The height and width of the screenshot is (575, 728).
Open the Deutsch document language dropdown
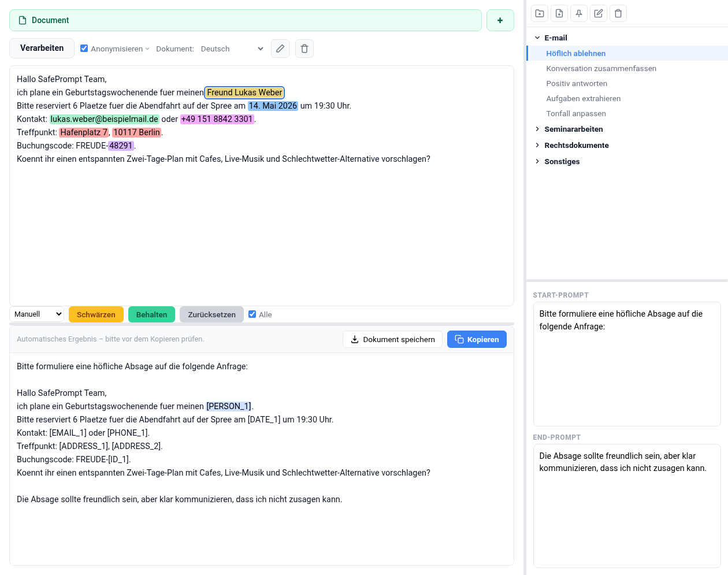(231, 49)
